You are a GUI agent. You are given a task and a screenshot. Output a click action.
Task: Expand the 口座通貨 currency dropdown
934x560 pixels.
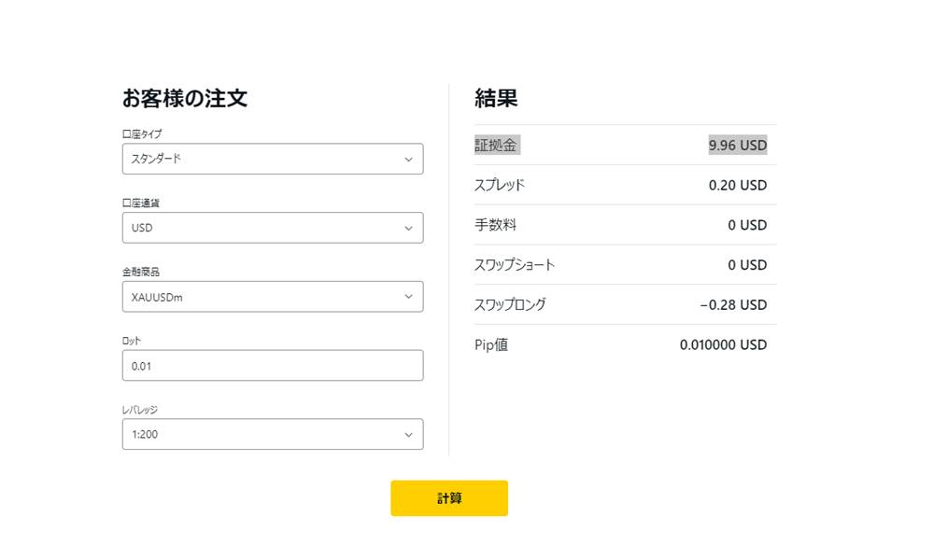click(272, 228)
